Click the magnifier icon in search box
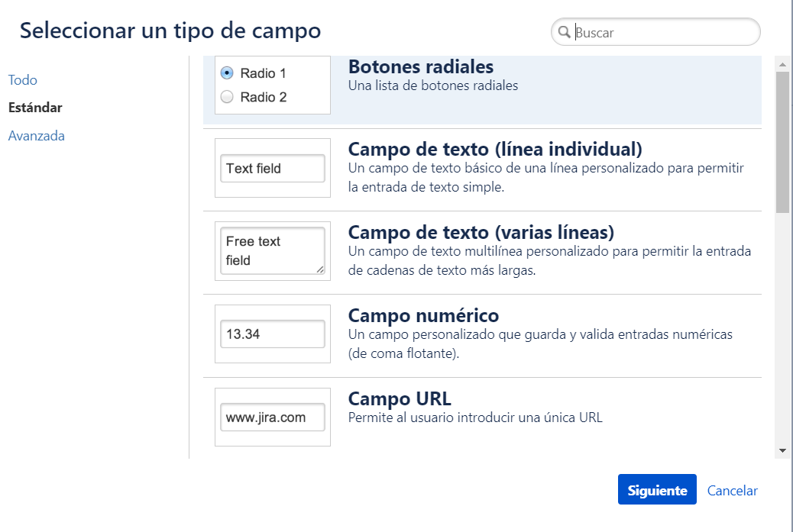Image resolution: width=793 pixels, height=532 pixels. tap(565, 32)
